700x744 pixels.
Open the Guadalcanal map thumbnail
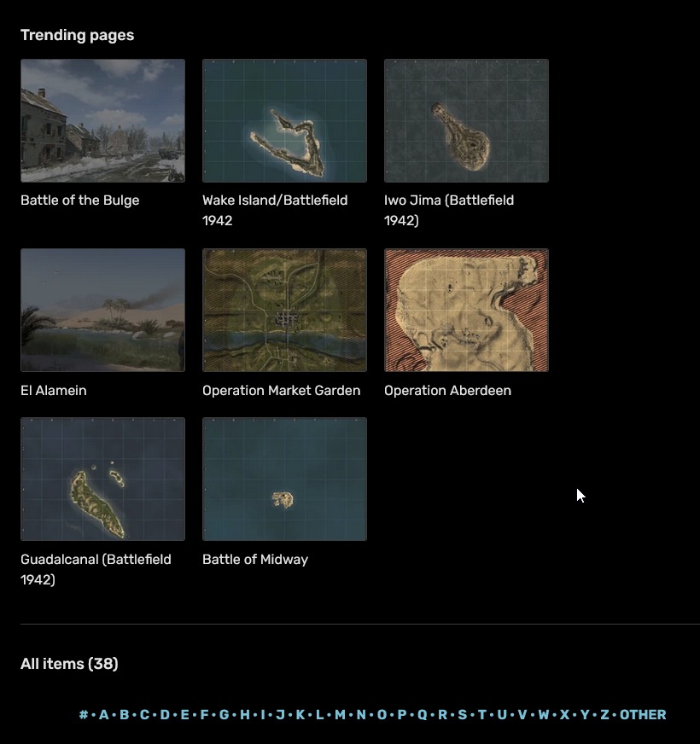pyautogui.click(x=102, y=479)
